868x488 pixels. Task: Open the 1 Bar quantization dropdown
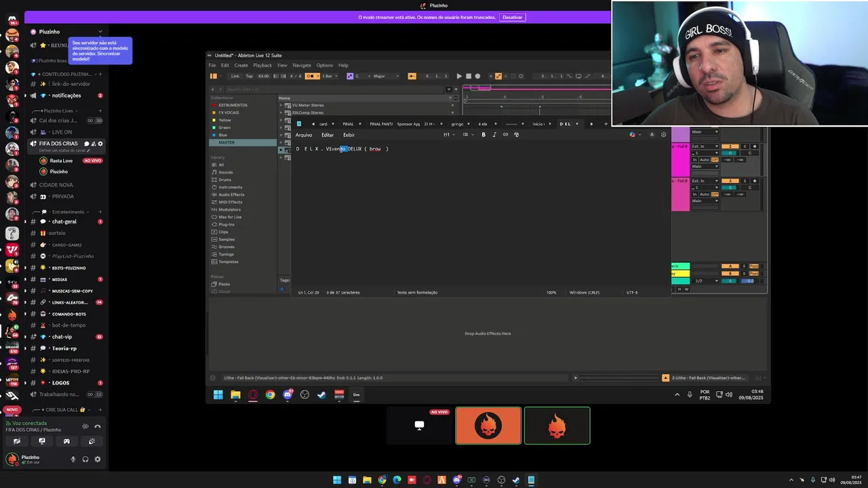click(330, 76)
